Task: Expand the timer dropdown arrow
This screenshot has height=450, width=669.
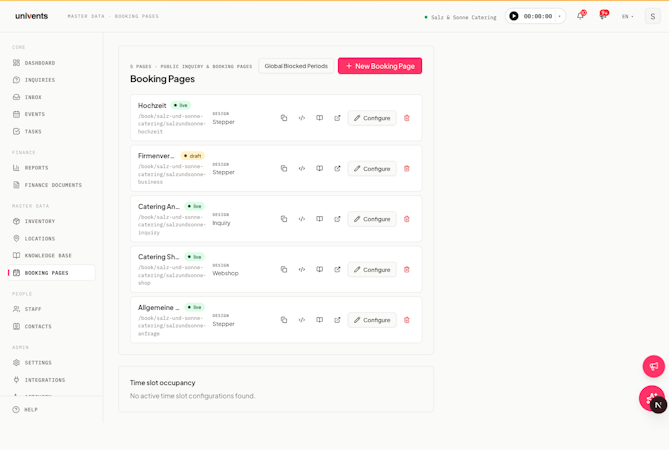Action: point(560,16)
